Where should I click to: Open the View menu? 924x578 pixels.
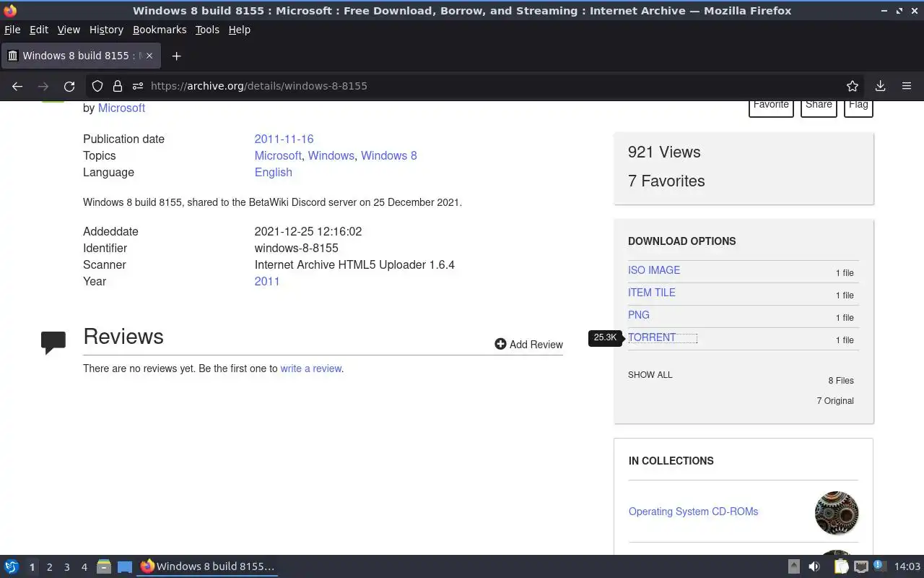[69, 30]
